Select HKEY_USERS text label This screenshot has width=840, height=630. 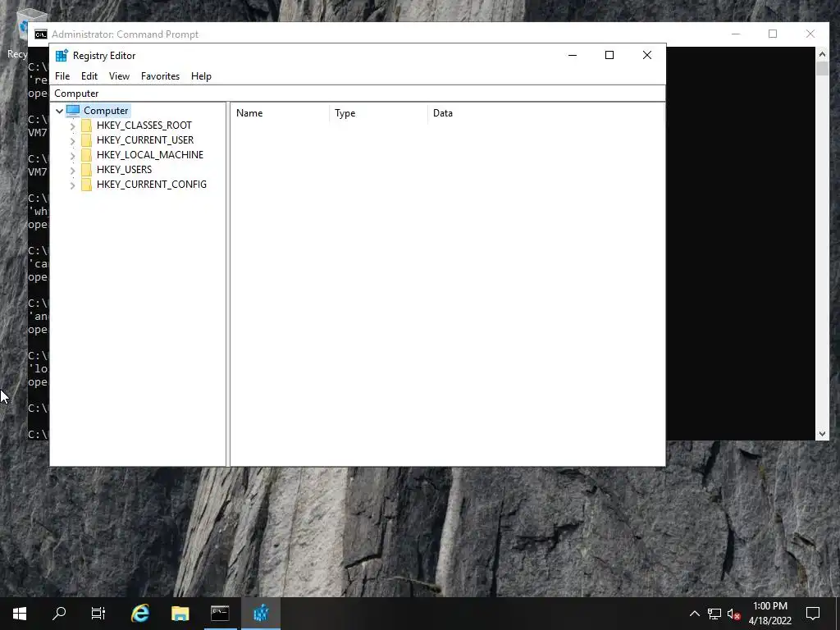(x=125, y=169)
